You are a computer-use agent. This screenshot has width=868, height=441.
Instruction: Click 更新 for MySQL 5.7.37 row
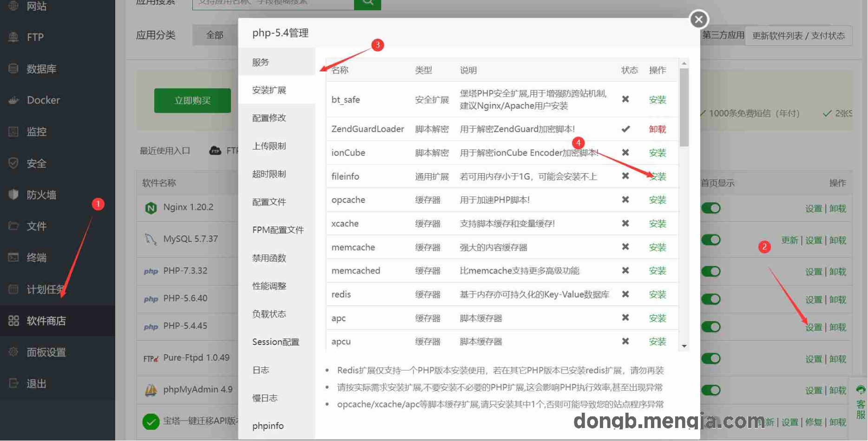tap(789, 240)
